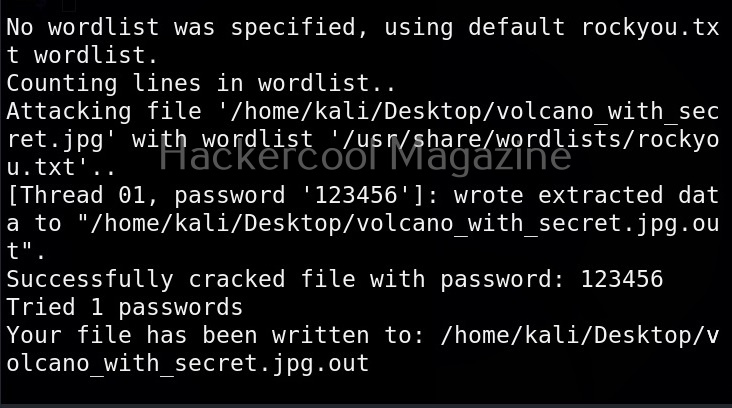732x408 pixels.
Task: Click the 'Tried 1 passwords' line
Action: pyautogui.click(x=125, y=307)
